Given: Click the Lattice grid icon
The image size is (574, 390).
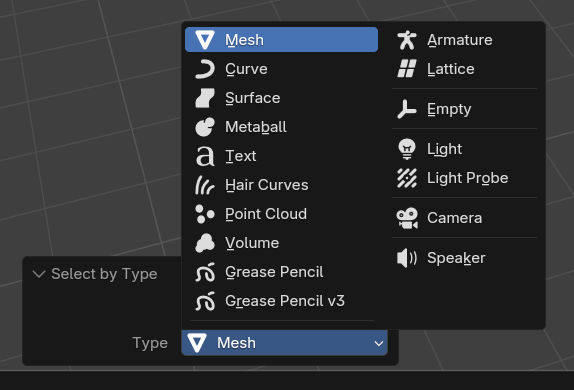Looking at the screenshot, I should pyautogui.click(x=407, y=69).
